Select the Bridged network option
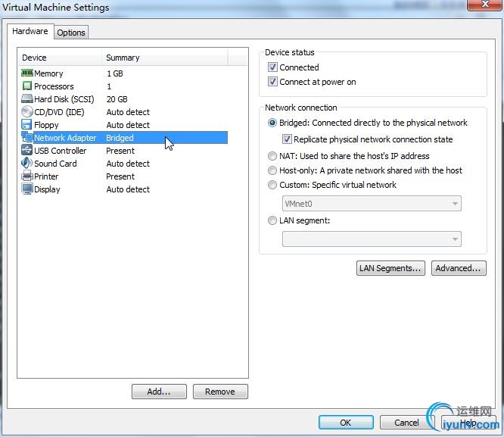Viewport: 504px width, 437px height. coord(272,123)
